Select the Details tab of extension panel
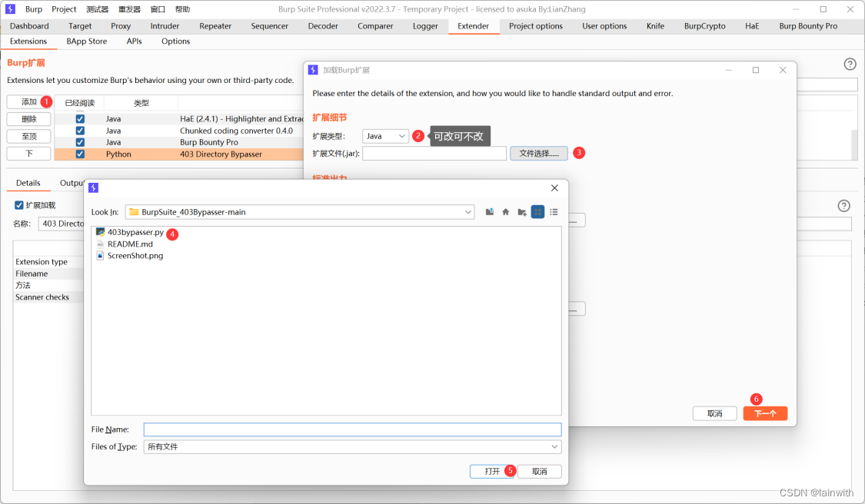Image resolution: width=865 pixels, height=504 pixels. pos(28,183)
